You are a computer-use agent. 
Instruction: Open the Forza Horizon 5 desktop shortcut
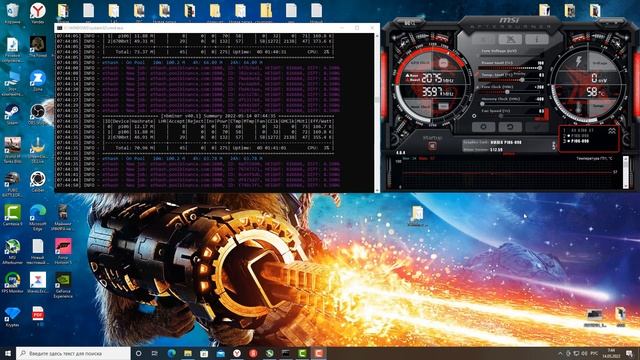tap(63, 251)
